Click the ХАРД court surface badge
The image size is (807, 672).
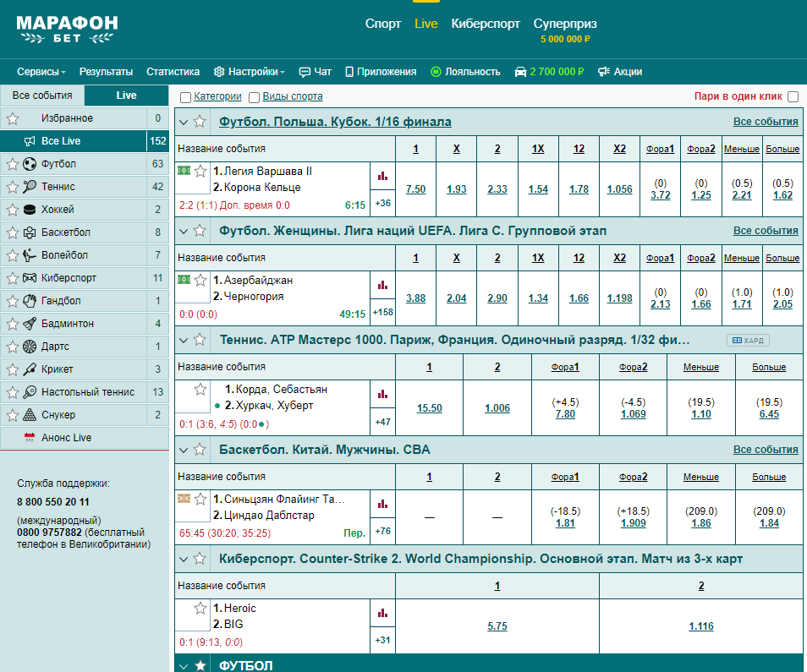[x=748, y=341]
